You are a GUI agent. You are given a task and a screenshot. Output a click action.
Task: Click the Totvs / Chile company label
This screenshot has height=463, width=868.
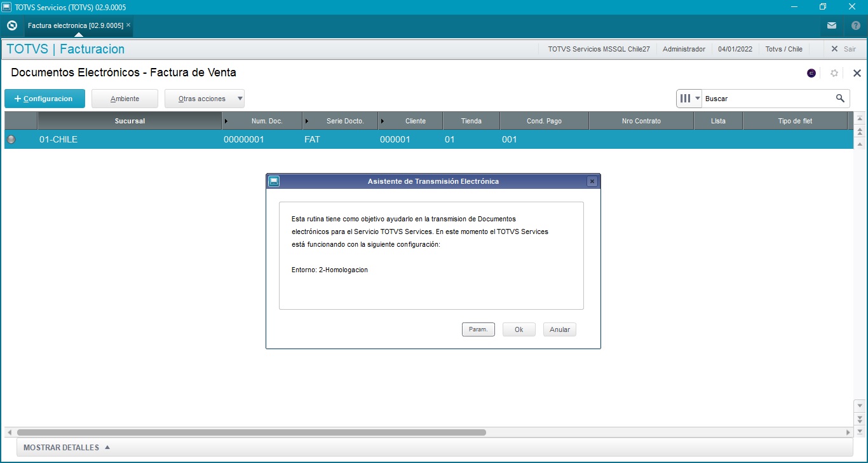click(x=783, y=49)
